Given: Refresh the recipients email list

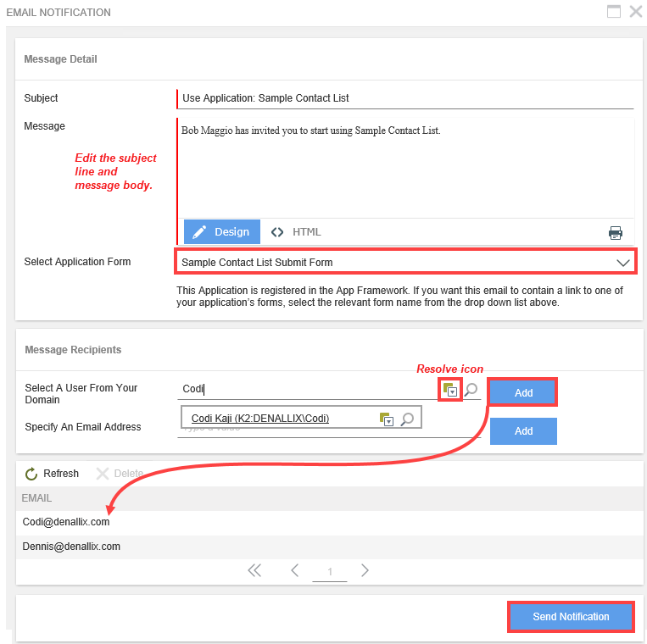Looking at the screenshot, I should point(52,474).
